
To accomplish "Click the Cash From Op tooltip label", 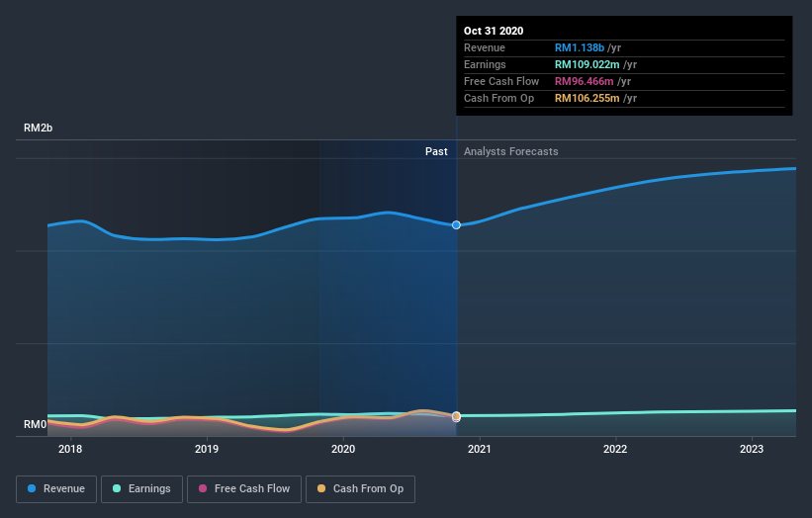I will click(x=498, y=98).
